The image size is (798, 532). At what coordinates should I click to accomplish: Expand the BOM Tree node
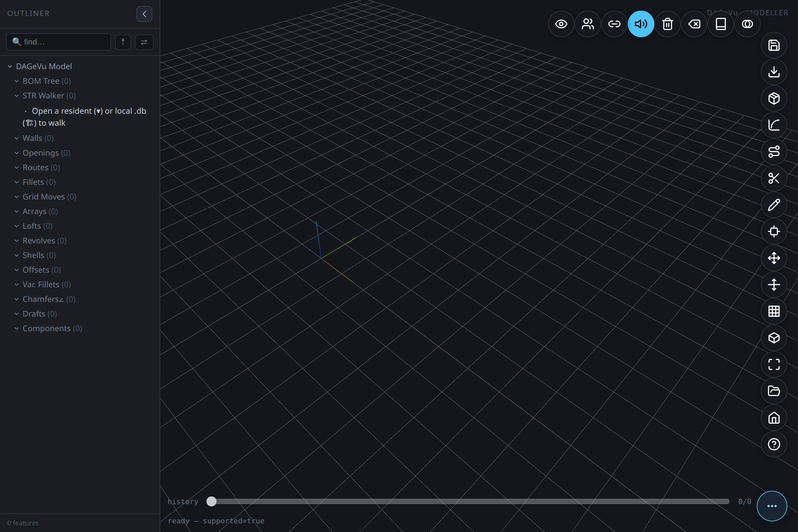pos(17,81)
